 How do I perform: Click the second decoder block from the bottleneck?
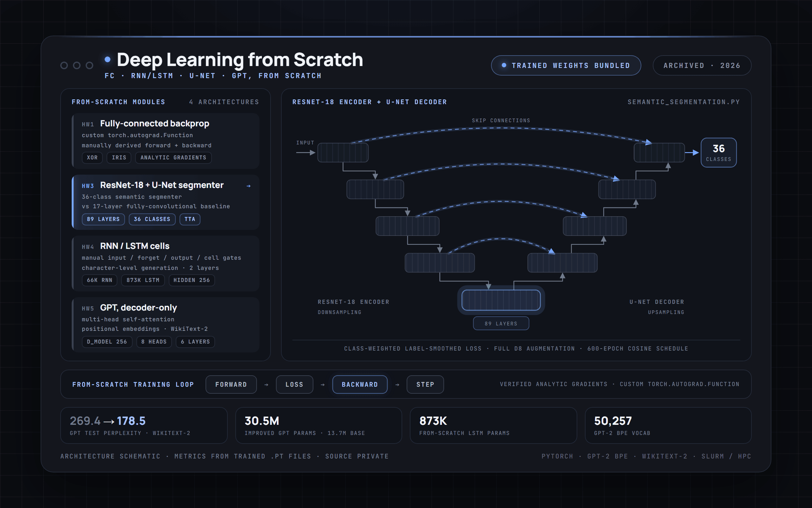point(595,226)
